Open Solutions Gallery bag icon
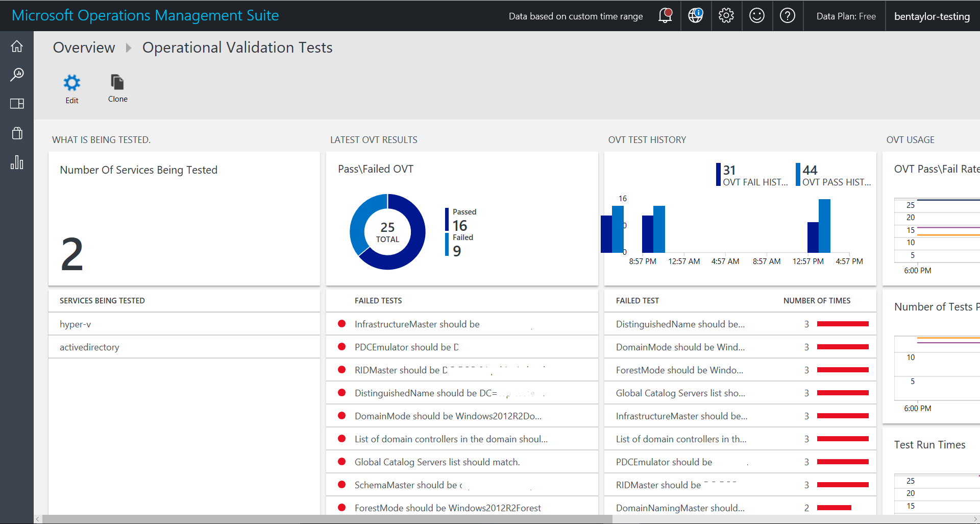Image resolution: width=980 pixels, height=524 pixels. pos(17,133)
